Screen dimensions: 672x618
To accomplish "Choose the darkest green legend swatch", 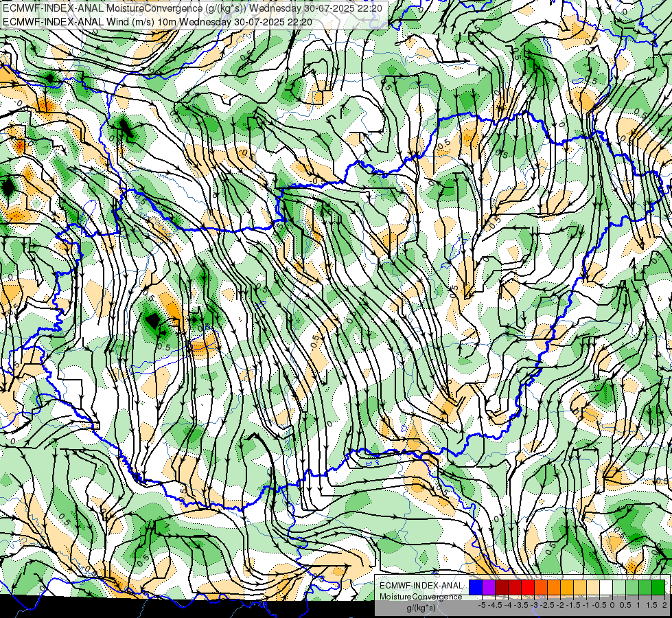I will pyautogui.click(x=658, y=587).
